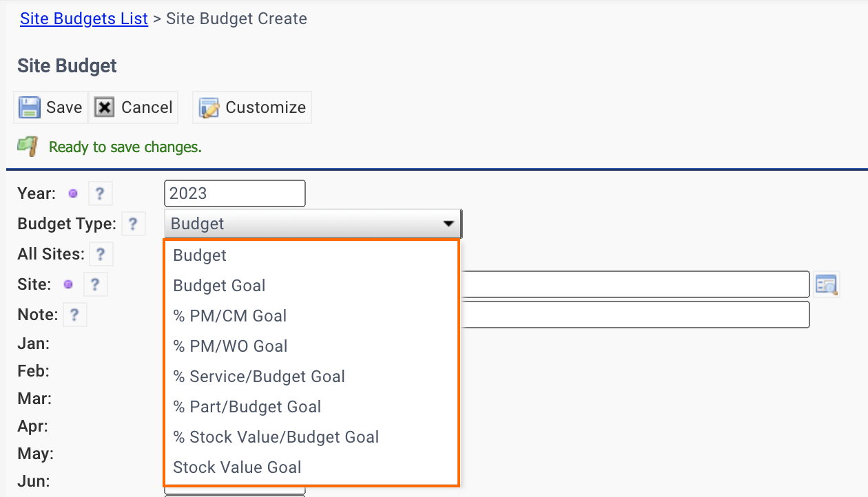Open help icon next to All Sites
The image size is (868, 497).
pyautogui.click(x=101, y=254)
